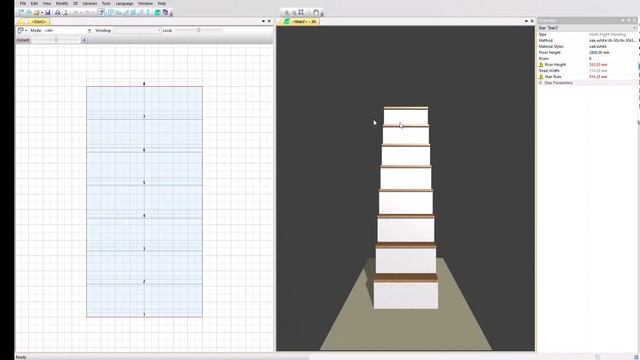Open the Properties panel options dropdown arrow
The image size is (640, 360).
pos(623,20)
